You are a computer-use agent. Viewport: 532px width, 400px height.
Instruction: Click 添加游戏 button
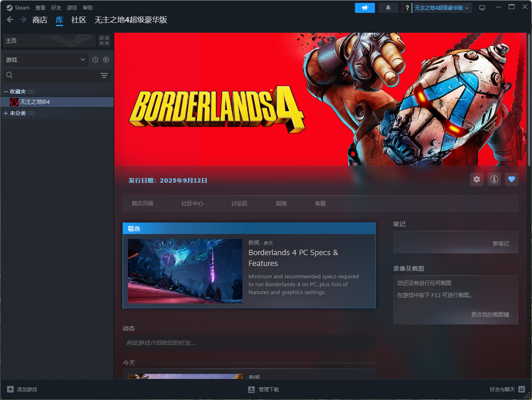point(22,389)
